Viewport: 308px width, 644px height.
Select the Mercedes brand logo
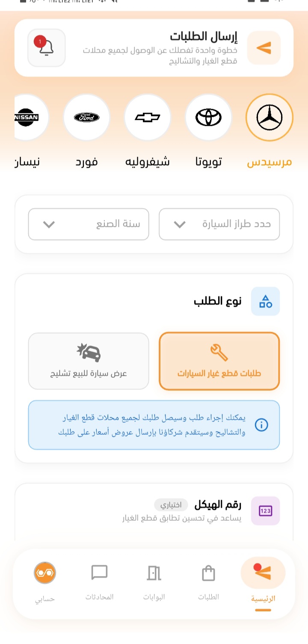(x=269, y=117)
